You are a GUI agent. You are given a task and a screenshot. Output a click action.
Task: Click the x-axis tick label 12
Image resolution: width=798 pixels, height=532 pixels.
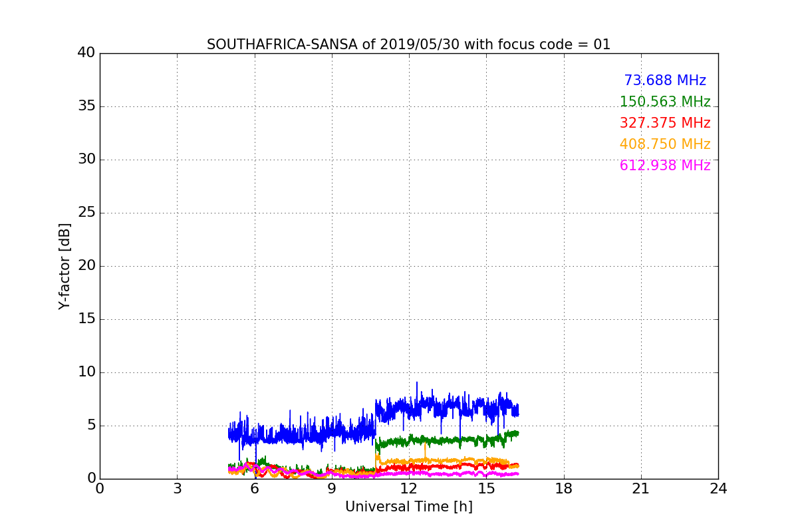(x=409, y=488)
